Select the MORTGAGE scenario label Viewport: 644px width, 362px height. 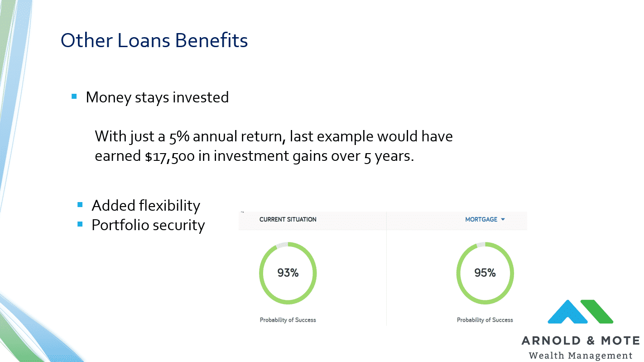(x=481, y=219)
